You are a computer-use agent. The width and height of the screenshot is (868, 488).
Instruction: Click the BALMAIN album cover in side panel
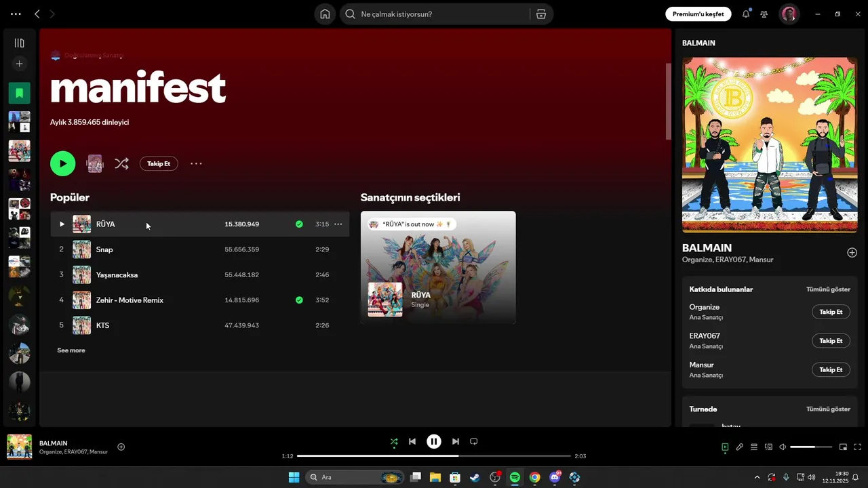(770, 145)
